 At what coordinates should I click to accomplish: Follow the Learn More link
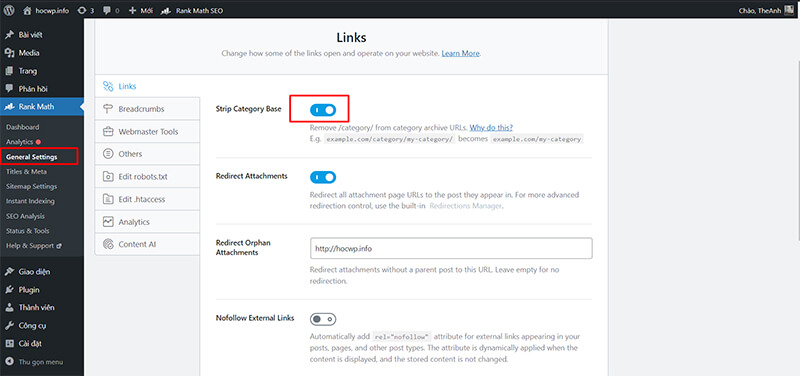tap(460, 53)
